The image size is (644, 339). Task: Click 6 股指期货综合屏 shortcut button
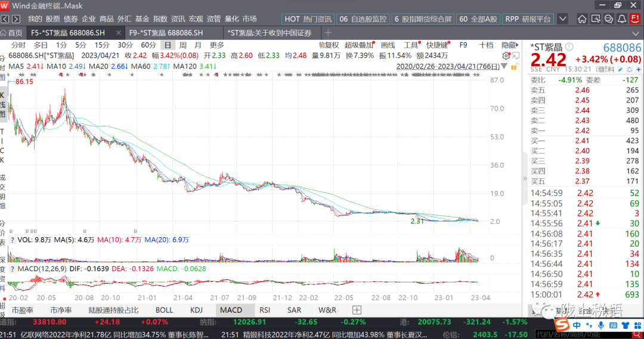tap(423, 19)
